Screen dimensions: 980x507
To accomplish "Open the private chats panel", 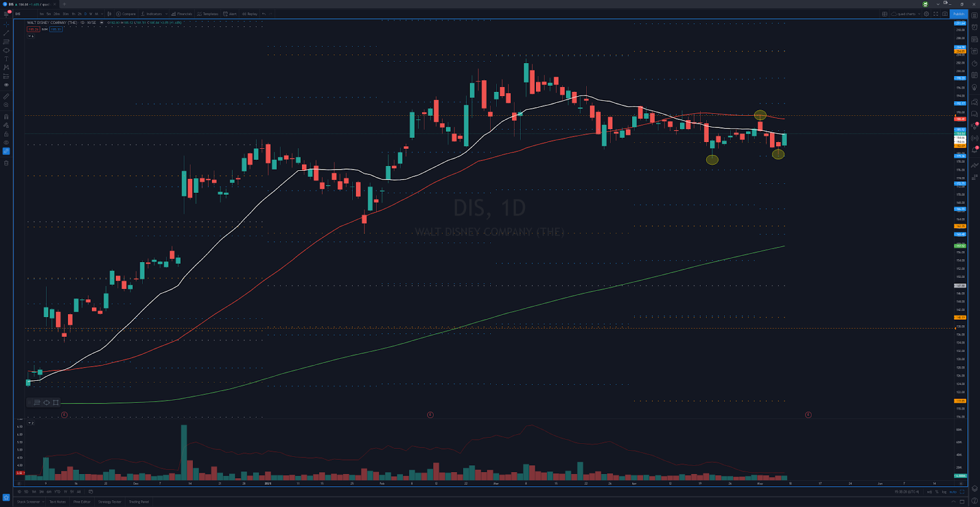I will pos(974,114).
